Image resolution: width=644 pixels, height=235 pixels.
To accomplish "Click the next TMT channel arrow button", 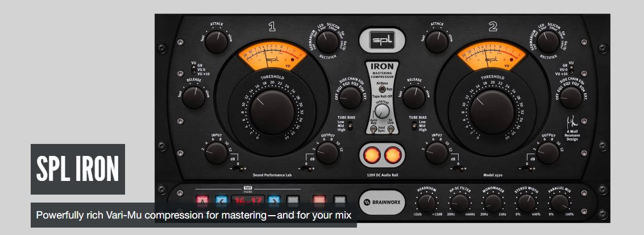I will [x=274, y=202].
